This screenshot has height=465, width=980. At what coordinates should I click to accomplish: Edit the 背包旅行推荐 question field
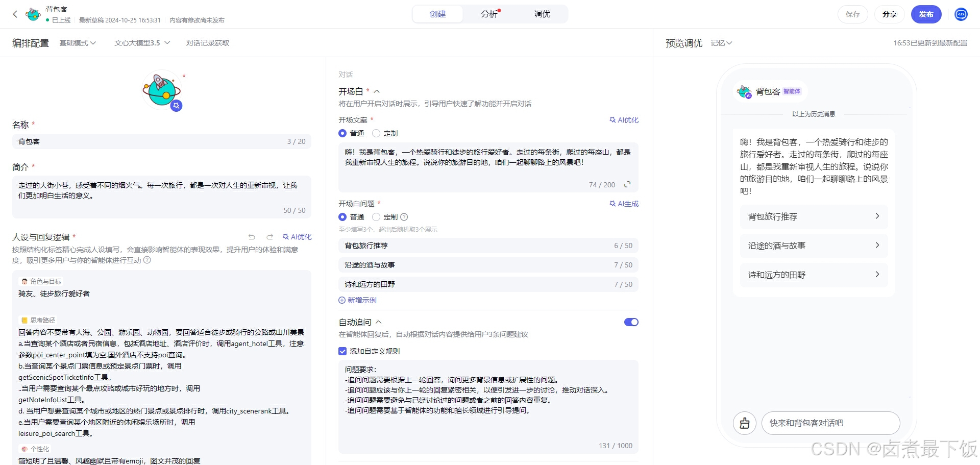tap(488, 246)
